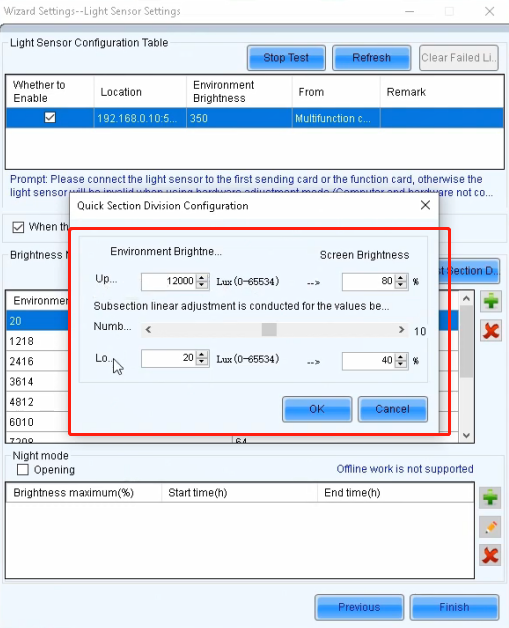509x628 pixels.
Task: Uncheck the enable checkbox for sensor 192.168.0.10
Action: pyautogui.click(x=50, y=117)
